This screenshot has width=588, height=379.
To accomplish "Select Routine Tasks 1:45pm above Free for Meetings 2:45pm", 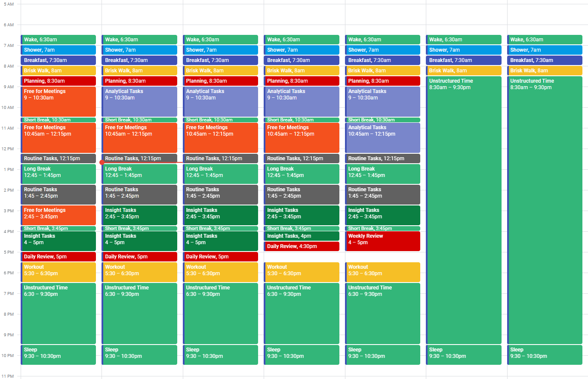I will [58, 195].
